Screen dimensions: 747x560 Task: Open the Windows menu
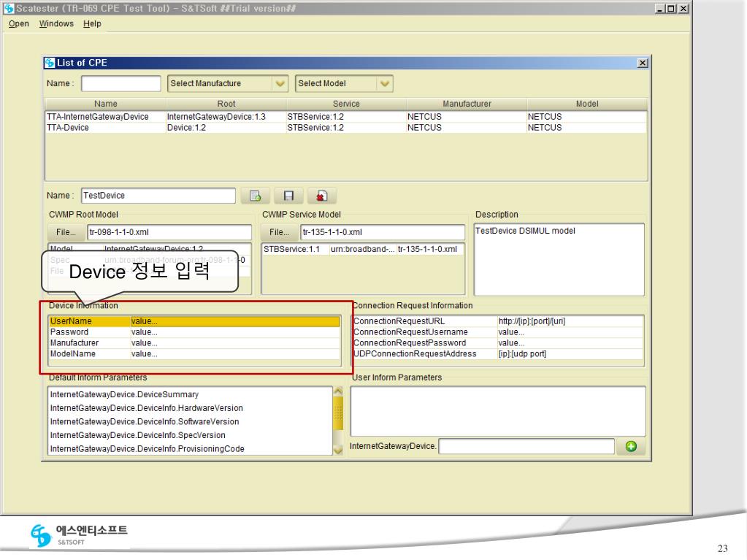point(56,24)
